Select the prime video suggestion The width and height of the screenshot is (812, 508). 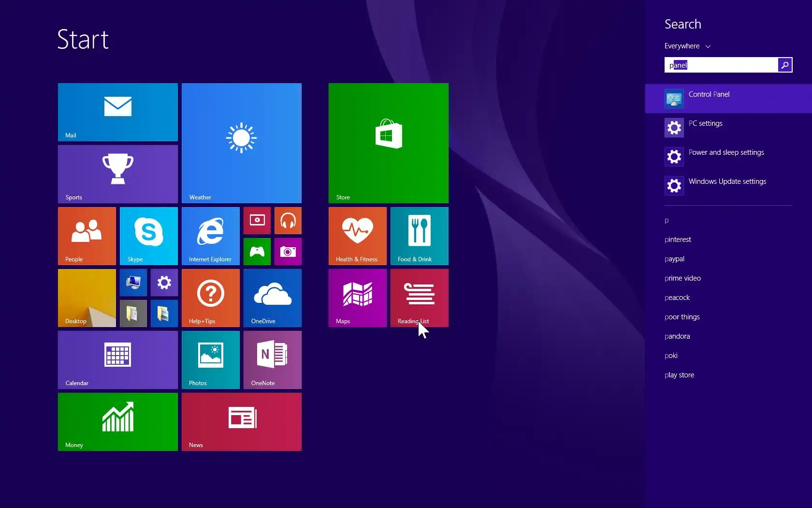(682, 278)
